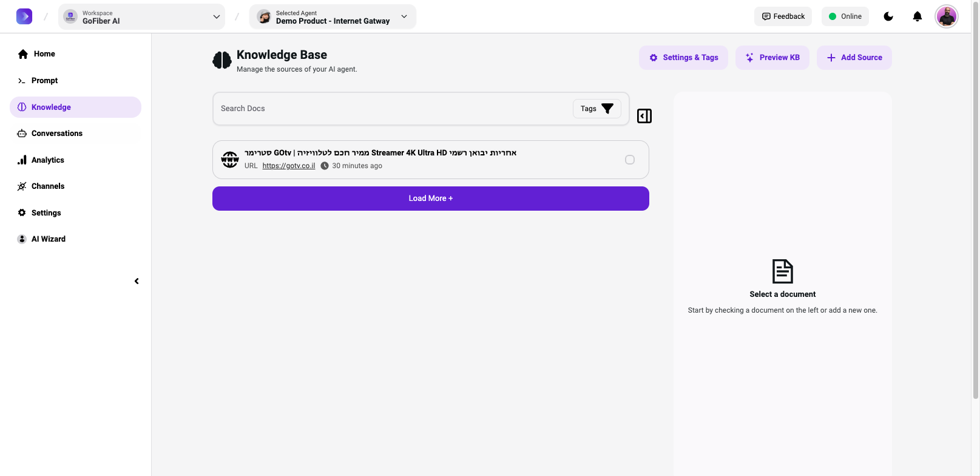The image size is (980, 476).
Task: Check the GOtv document checkbox
Action: tap(630, 160)
